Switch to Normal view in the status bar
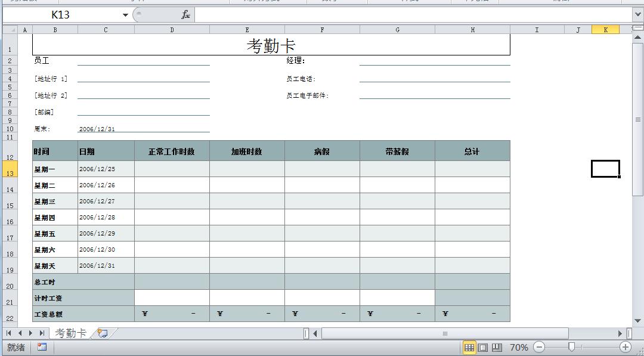 point(470,347)
